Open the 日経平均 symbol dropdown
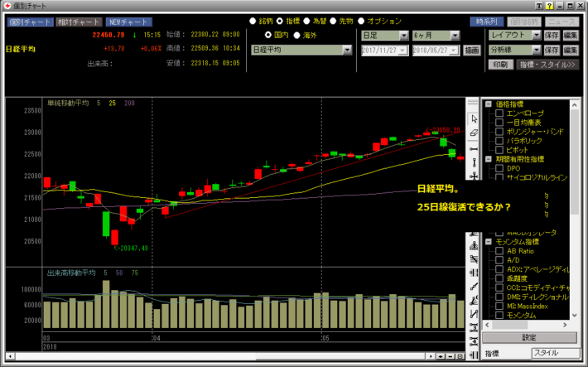Viewport: 588px width, 367px height. (x=347, y=50)
